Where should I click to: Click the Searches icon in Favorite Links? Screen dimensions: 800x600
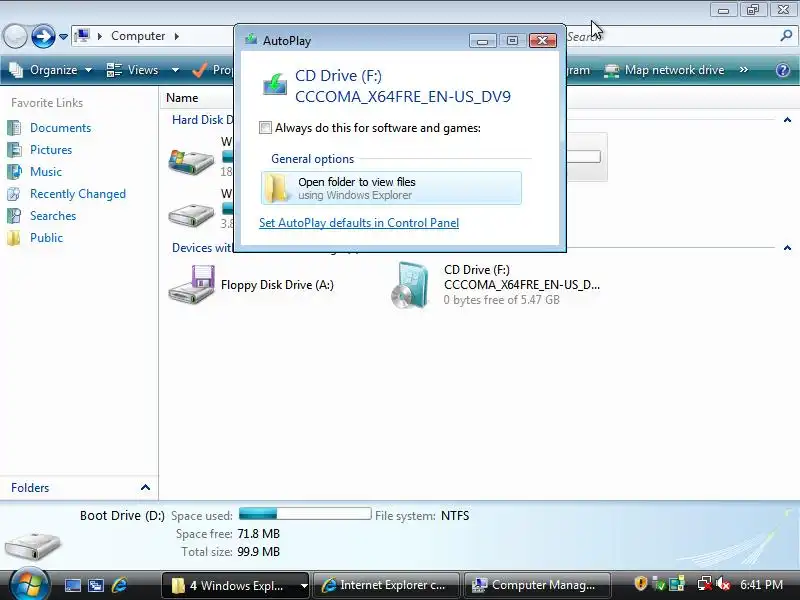point(14,215)
